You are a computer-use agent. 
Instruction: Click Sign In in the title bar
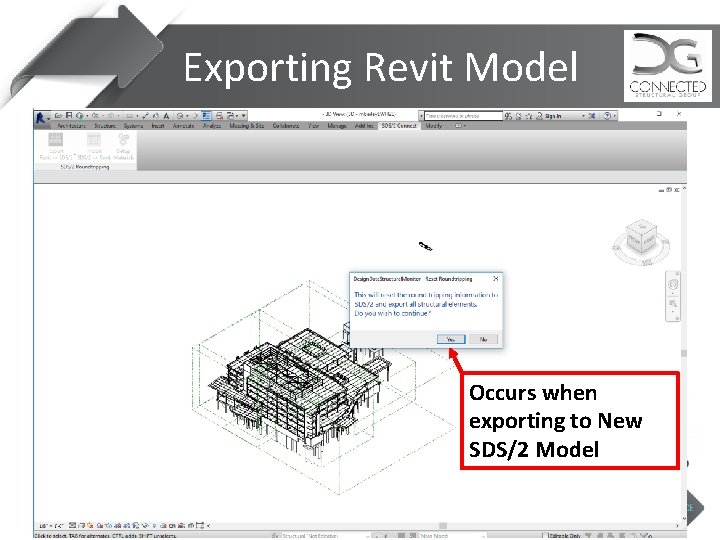pos(549,116)
